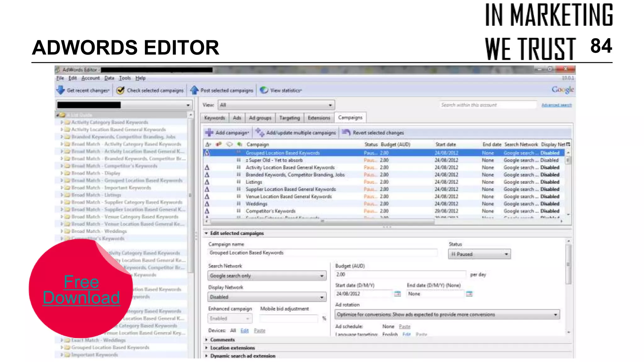The width and height of the screenshot is (644, 362).
Task: Expand the Broad Match - Weddings tree node
Action: click(x=62, y=231)
